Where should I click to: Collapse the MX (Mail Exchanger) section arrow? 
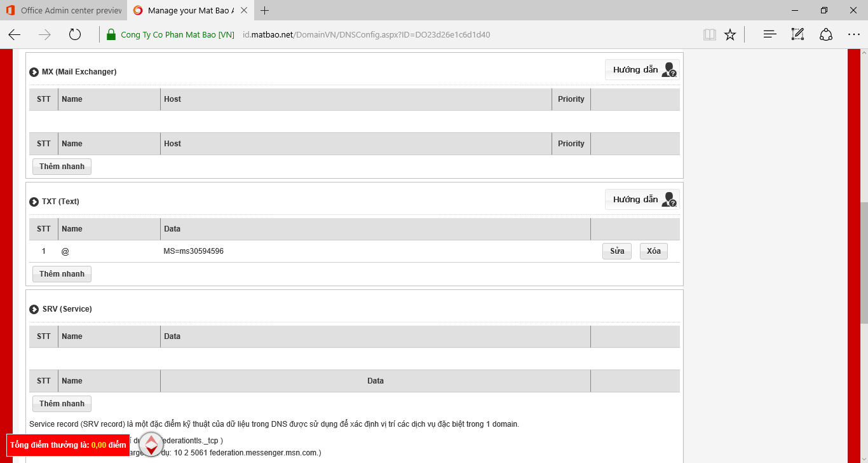tap(34, 72)
